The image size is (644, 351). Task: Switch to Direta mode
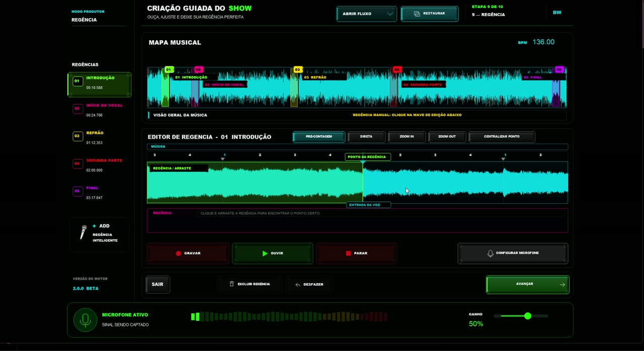tap(366, 137)
